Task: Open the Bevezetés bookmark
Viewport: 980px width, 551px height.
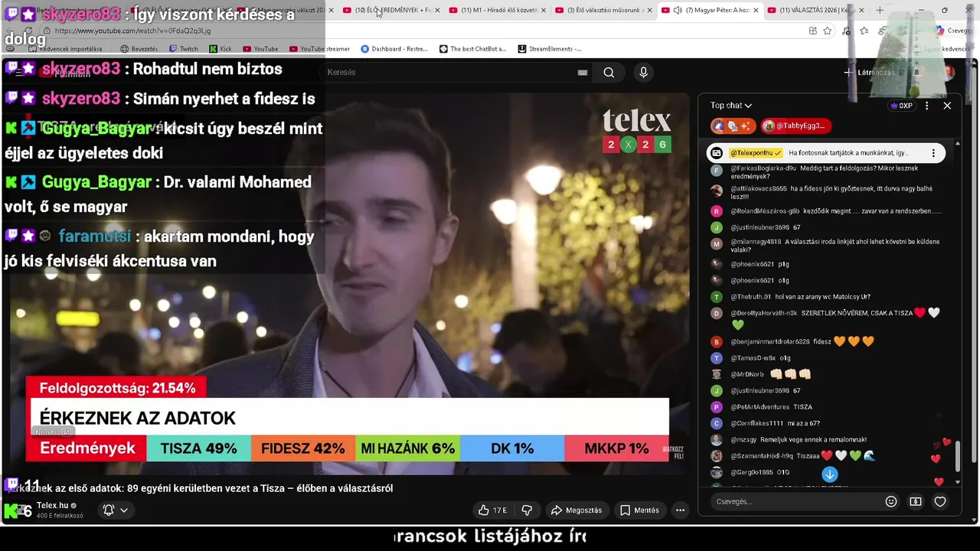Action: tap(139, 49)
